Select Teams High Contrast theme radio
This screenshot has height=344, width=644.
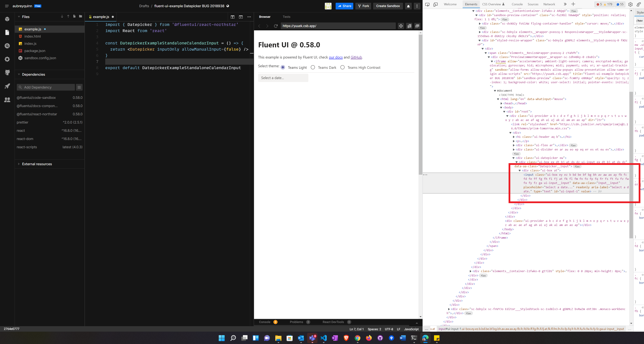coord(342,67)
